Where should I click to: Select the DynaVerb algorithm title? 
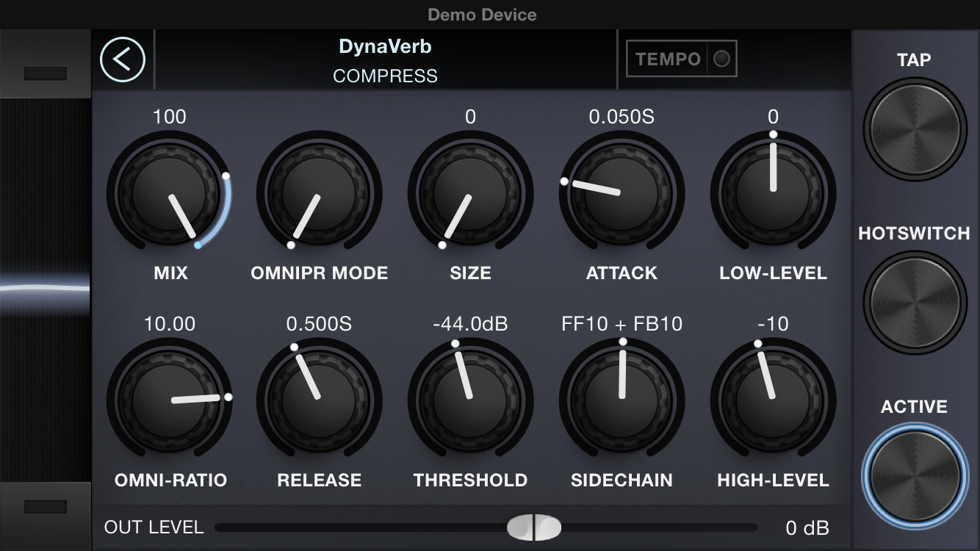pyautogui.click(x=385, y=46)
